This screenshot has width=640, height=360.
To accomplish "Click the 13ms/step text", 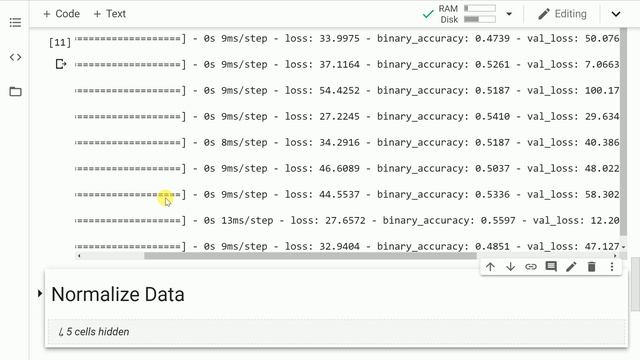I will click(247, 220).
